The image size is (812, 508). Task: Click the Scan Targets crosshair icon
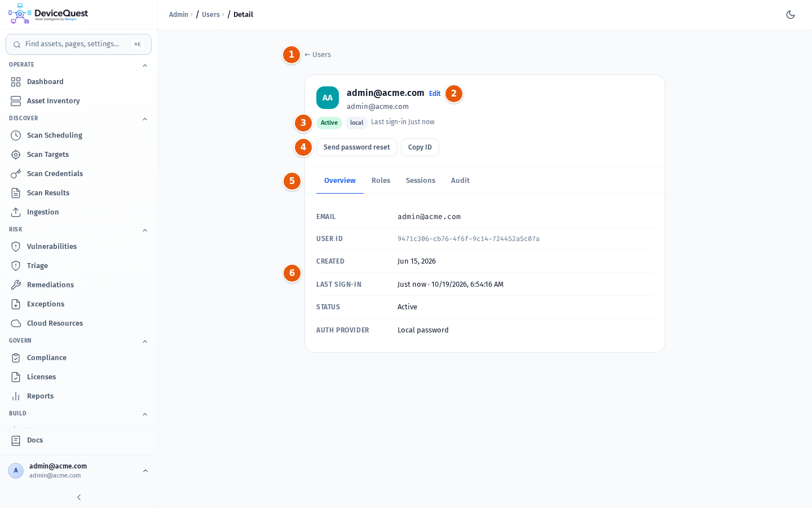point(16,155)
